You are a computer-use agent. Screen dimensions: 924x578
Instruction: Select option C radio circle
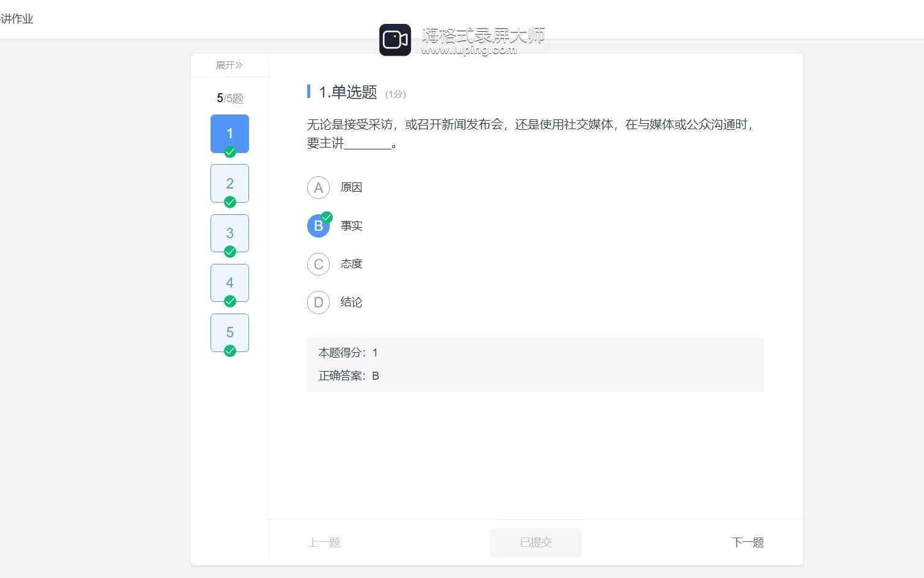point(318,265)
